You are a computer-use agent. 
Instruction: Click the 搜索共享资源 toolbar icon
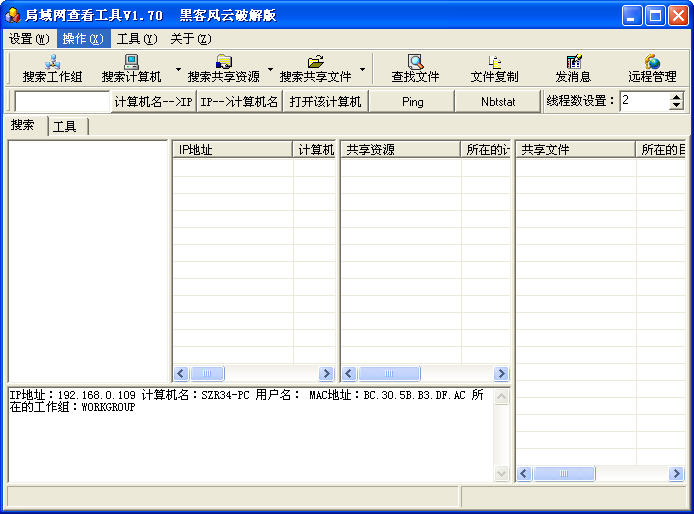(223, 69)
